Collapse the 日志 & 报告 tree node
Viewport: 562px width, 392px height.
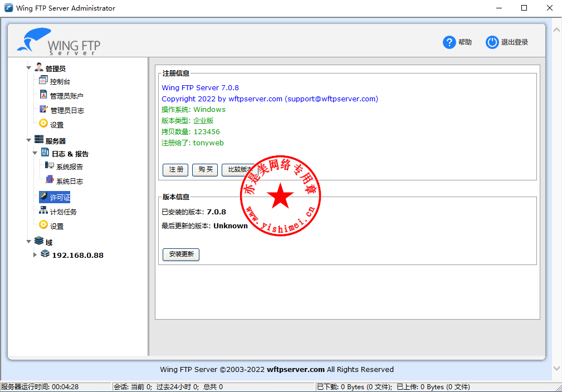pos(35,153)
